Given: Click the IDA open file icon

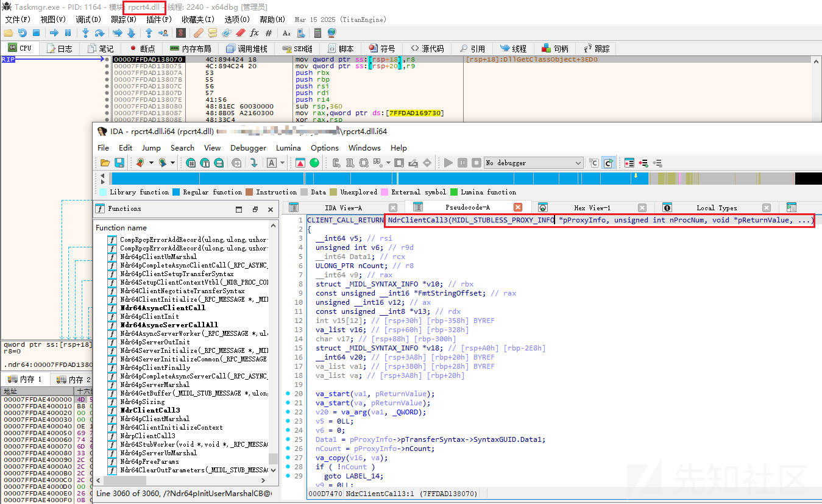Looking at the screenshot, I should coord(105,163).
